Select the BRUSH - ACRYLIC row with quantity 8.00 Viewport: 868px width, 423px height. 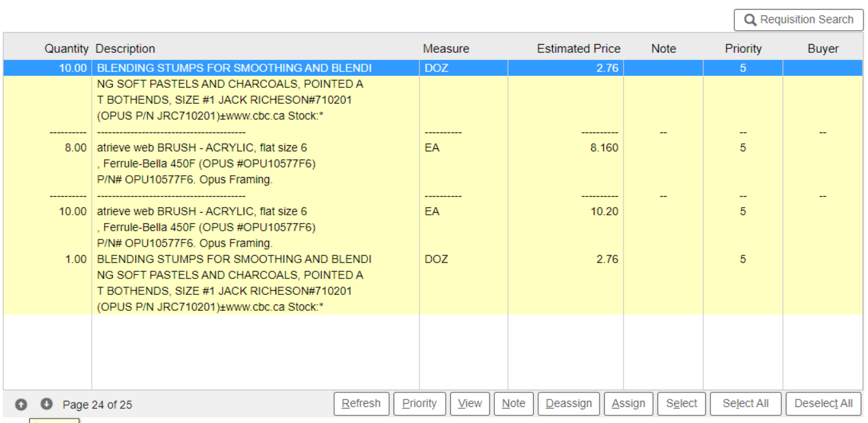point(202,148)
